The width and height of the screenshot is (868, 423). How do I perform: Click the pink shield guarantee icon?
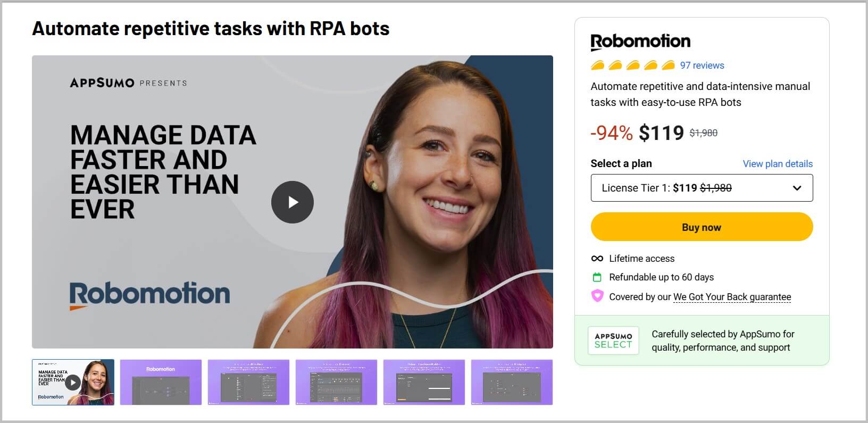pyautogui.click(x=597, y=296)
